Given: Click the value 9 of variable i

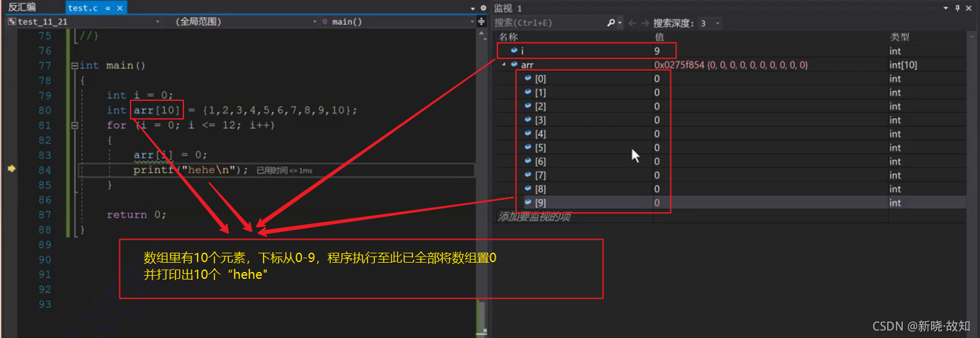Looking at the screenshot, I should (x=657, y=51).
